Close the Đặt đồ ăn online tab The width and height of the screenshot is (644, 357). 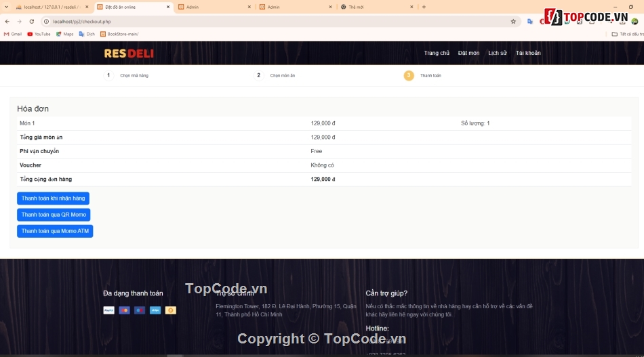(168, 7)
